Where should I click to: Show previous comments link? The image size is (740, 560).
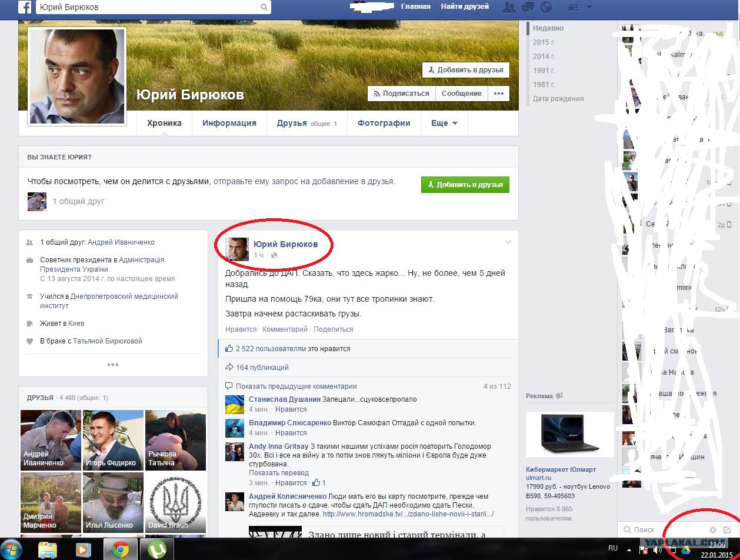coord(296,386)
